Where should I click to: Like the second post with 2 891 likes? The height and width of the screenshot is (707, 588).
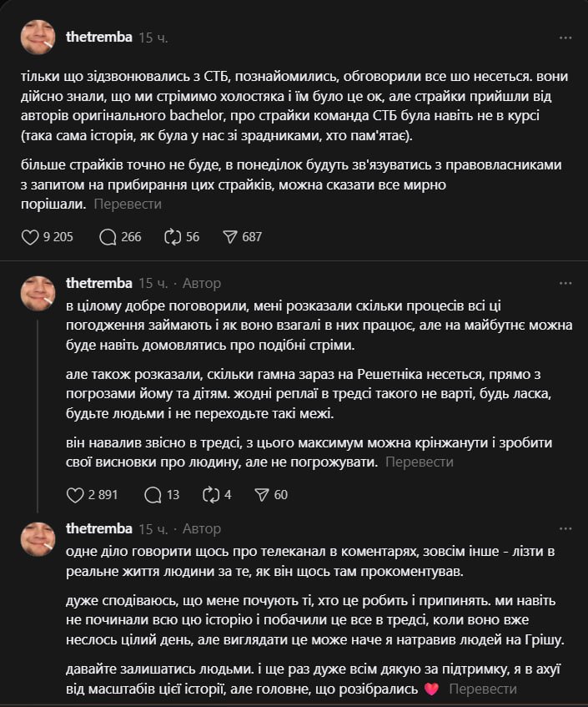pos(75,495)
